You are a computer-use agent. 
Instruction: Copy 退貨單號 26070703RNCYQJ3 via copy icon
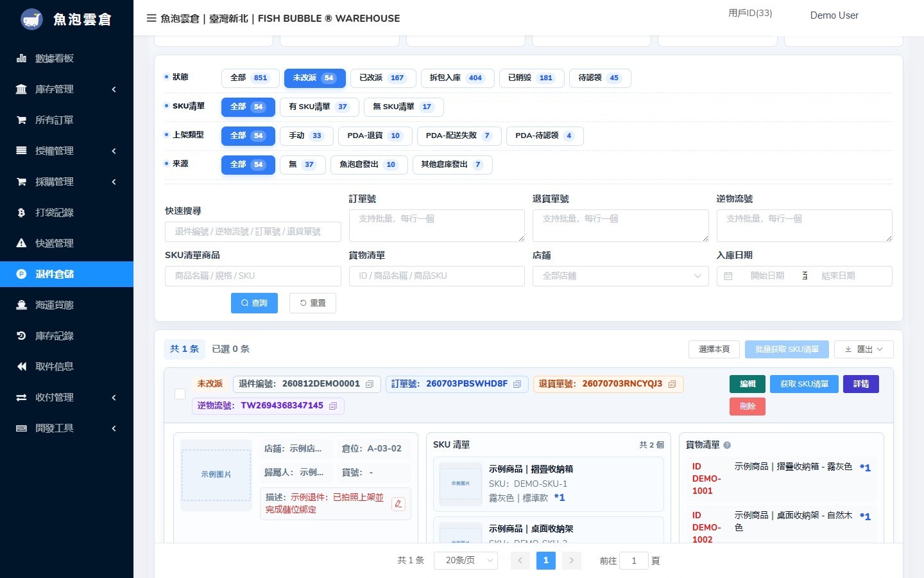tap(672, 384)
